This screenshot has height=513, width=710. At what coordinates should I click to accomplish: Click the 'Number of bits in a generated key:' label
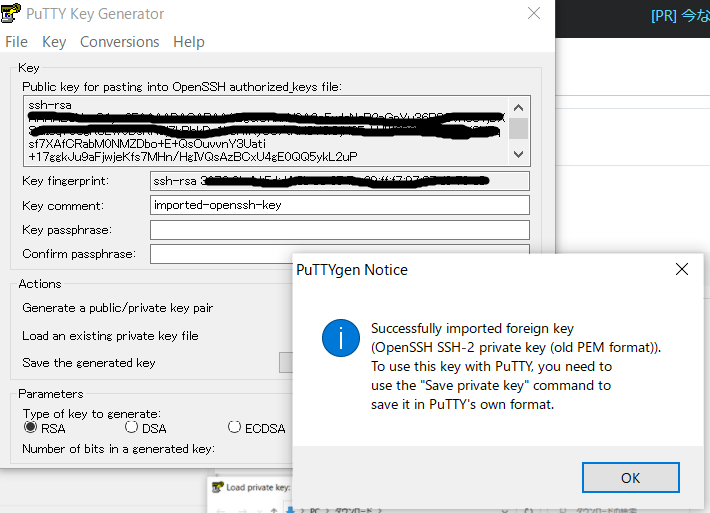tap(119, 449)
